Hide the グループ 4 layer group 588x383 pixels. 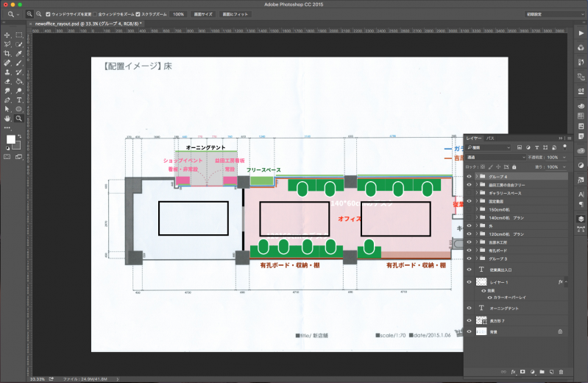pos(469,177)
